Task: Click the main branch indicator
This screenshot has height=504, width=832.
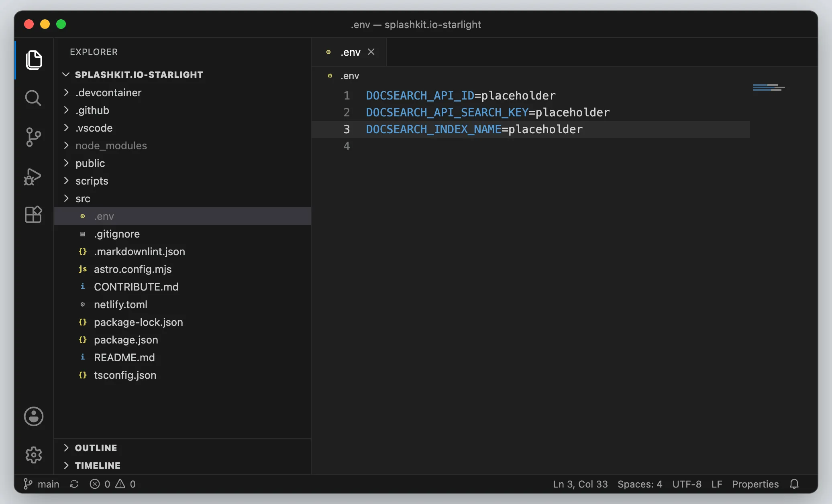Action: tap(41, 484)
